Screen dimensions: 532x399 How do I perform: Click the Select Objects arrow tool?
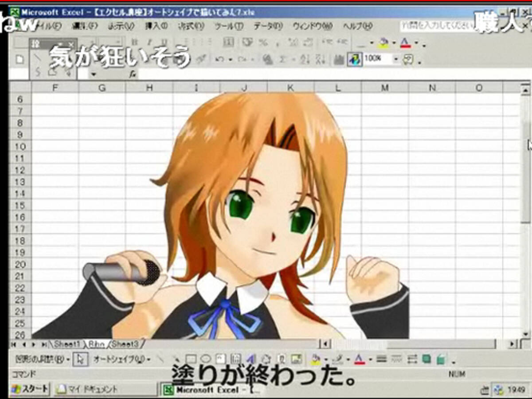[x=80, y=359]
